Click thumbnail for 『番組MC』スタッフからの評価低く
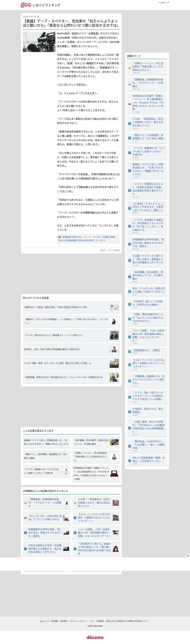Image resolution: width=190 pixels, height=644 pixels. (x=114, y=321)
